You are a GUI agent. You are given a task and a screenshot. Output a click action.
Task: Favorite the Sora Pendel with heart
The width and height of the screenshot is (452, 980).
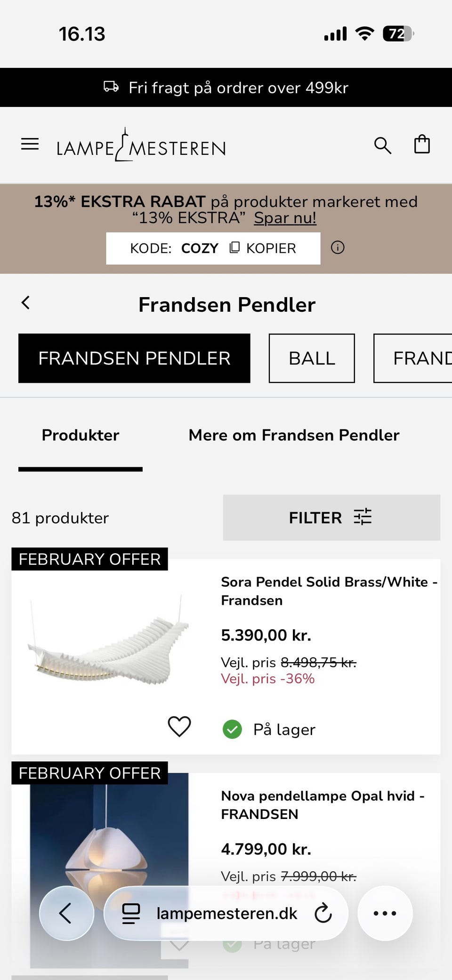pos(179,726)
